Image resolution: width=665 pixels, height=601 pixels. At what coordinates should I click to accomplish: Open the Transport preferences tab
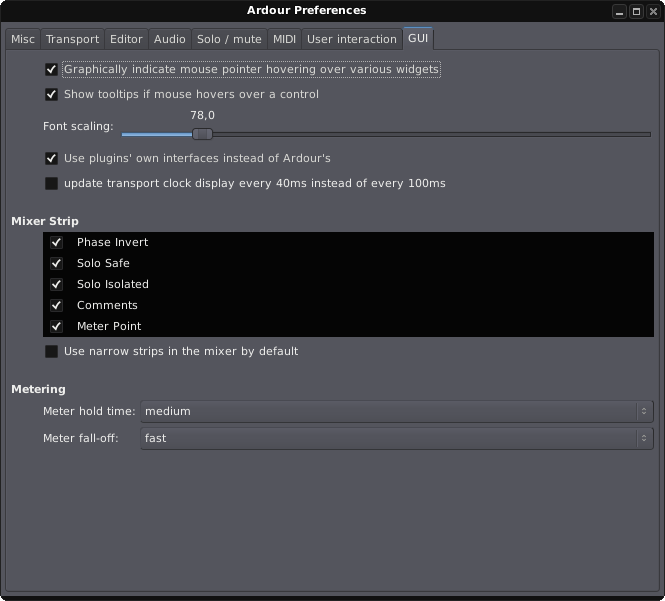(73, 39)
